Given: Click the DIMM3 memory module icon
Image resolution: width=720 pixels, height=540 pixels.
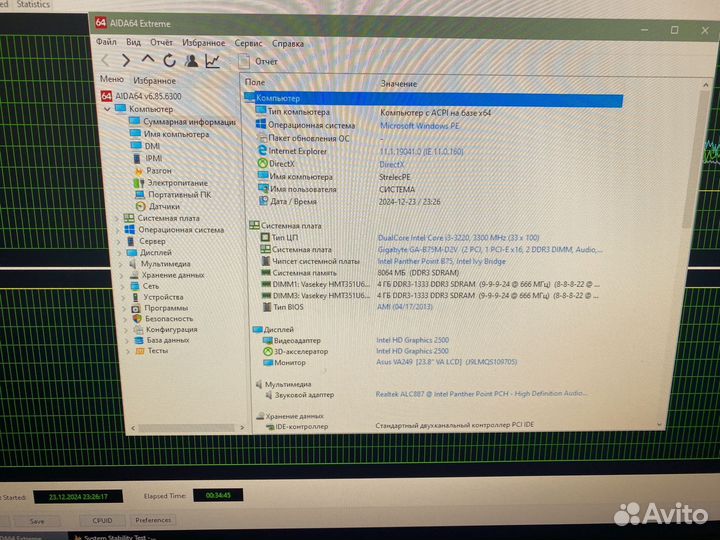Looking at the screenshot, I should [x=265, y=296].
